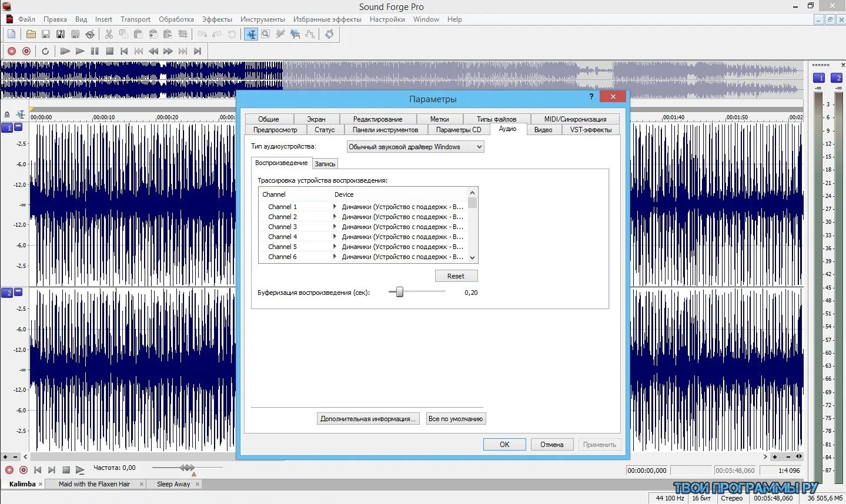Click the Record button in the top transport bar
Viewport: 846px width, 504px height.
[x=11, y=51]
